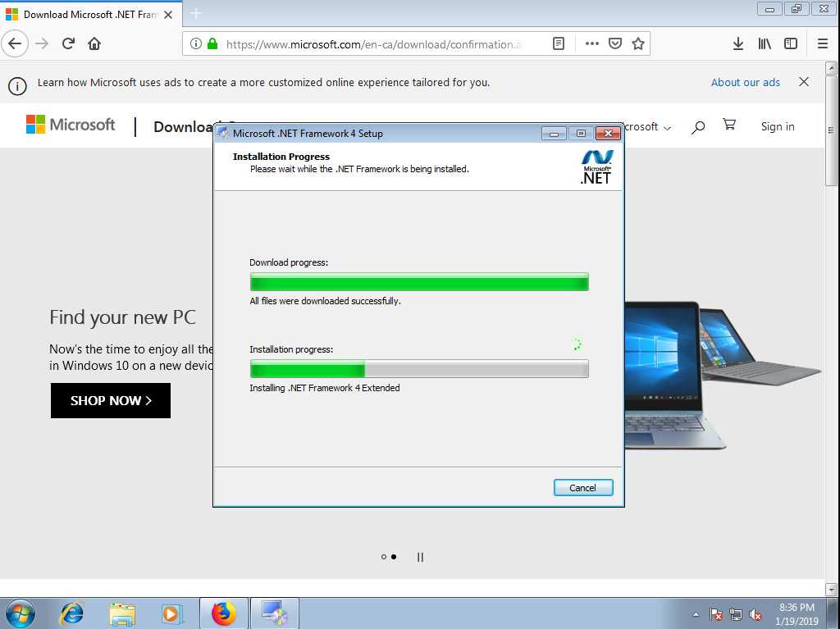Open page actions three-dots menu
This screenshot has width=840, height=629.
(x=592, y=44)
